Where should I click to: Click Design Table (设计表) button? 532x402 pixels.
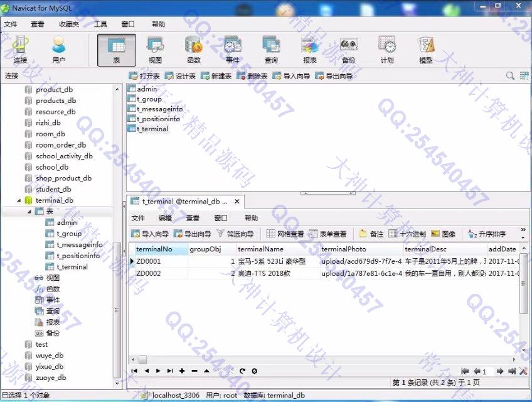pos(180,76)
